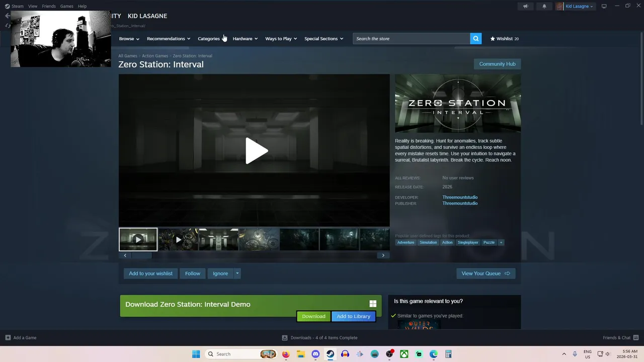Go to KID LASAGNE profile tab

147,16
